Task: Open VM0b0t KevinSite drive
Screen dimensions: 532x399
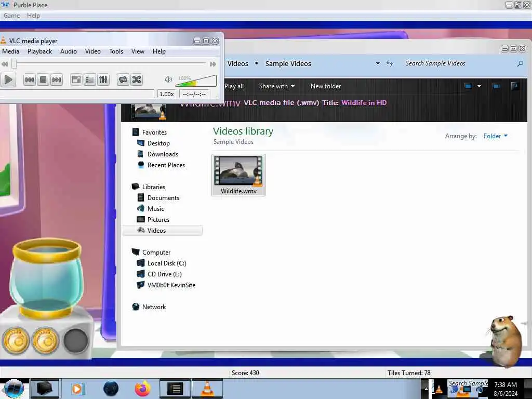Action: click(x=171, y=285)
